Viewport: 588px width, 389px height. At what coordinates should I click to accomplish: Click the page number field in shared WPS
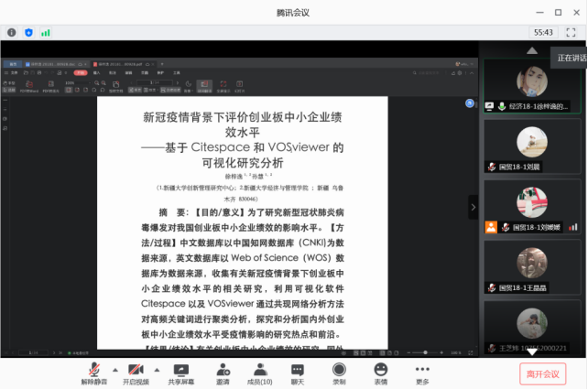click(x=155, y=82)
